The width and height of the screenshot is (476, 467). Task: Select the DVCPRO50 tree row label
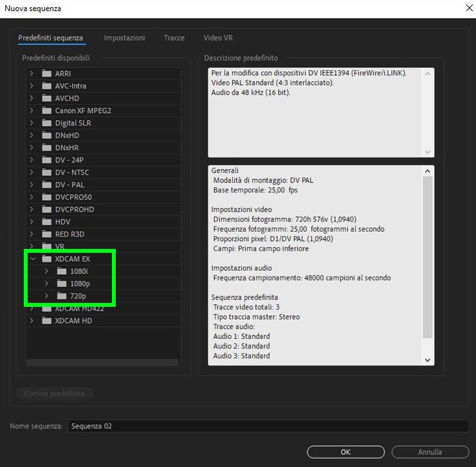pos(73,197)
